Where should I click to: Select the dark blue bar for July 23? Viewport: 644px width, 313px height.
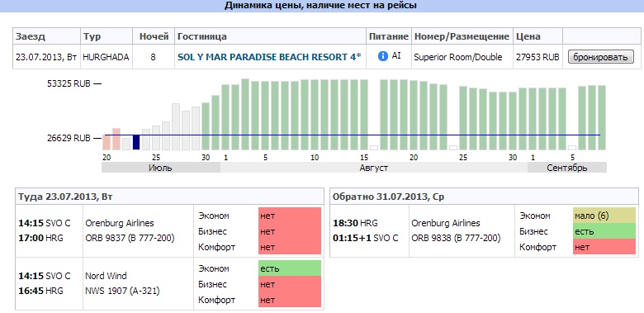(x=136, y=142)
